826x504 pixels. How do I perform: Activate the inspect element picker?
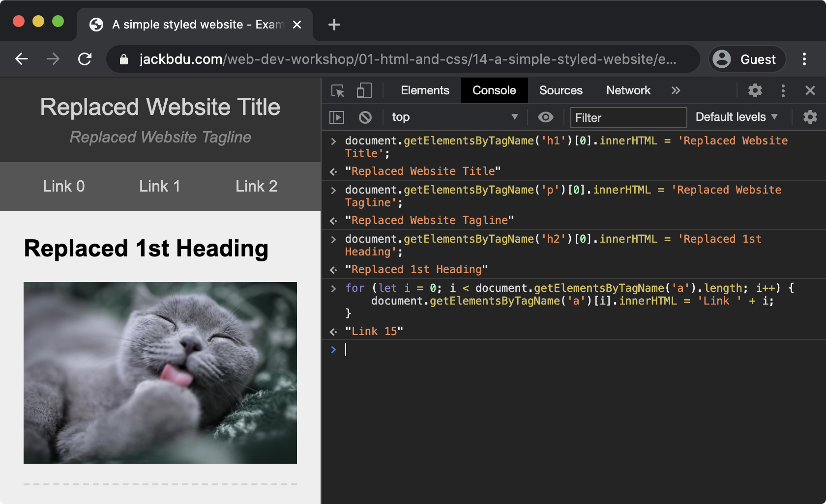[338, 90]
